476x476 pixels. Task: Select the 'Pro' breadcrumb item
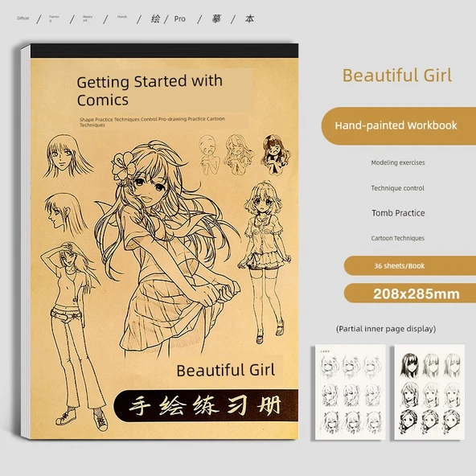(x=179, y=18)
